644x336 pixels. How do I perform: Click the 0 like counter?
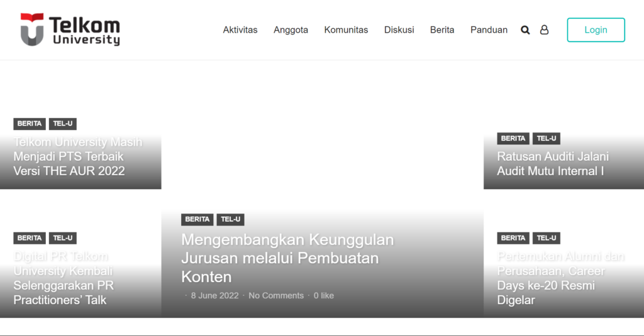tap(324, 296)
